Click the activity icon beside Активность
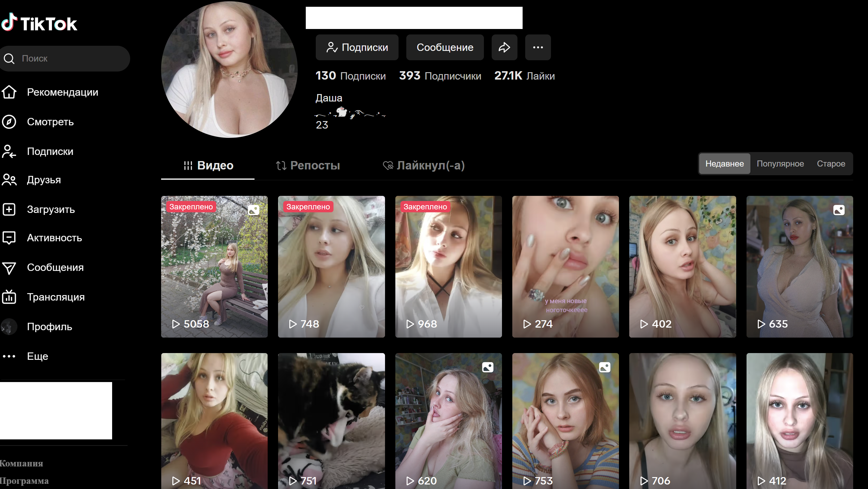The width and height of the screenshot is (868, 489). 9,238
